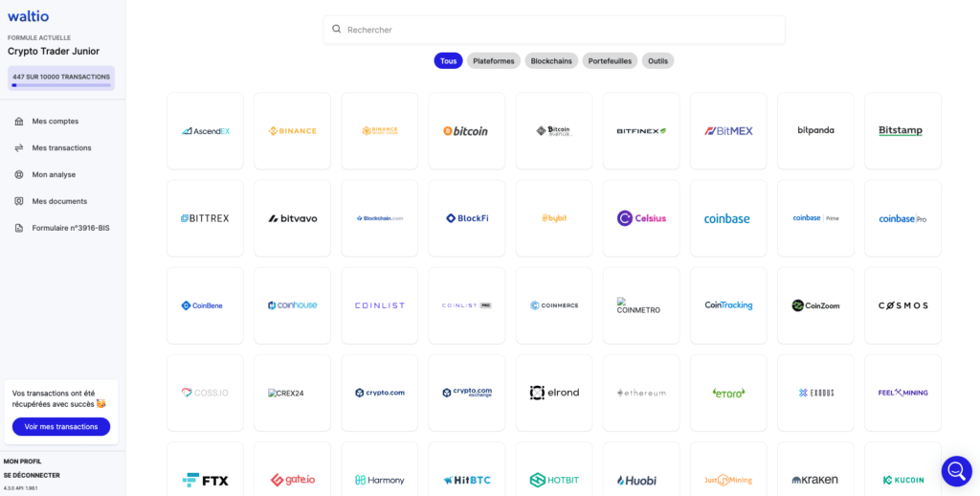Click the search magnifier icon

point(336,29)
